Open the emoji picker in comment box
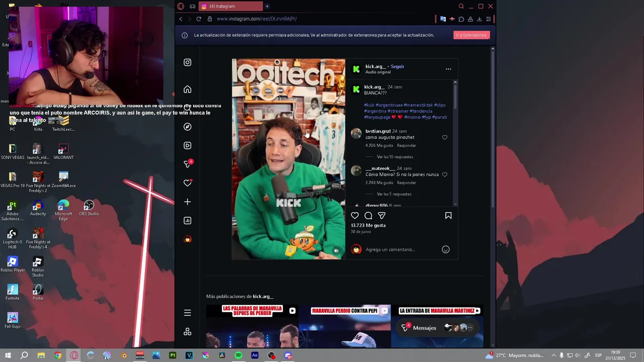The height and width of the screenshot is (362, 644). point(446,249)
